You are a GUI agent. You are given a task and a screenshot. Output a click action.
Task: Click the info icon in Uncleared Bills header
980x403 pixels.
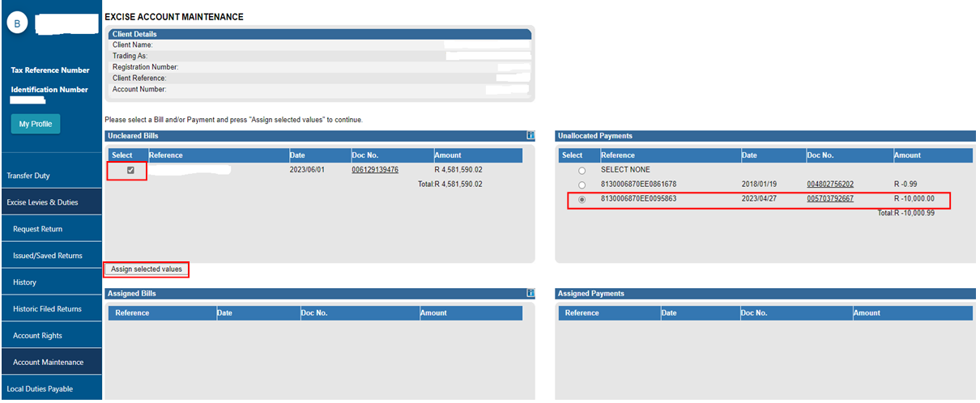[x=530, y=136]
